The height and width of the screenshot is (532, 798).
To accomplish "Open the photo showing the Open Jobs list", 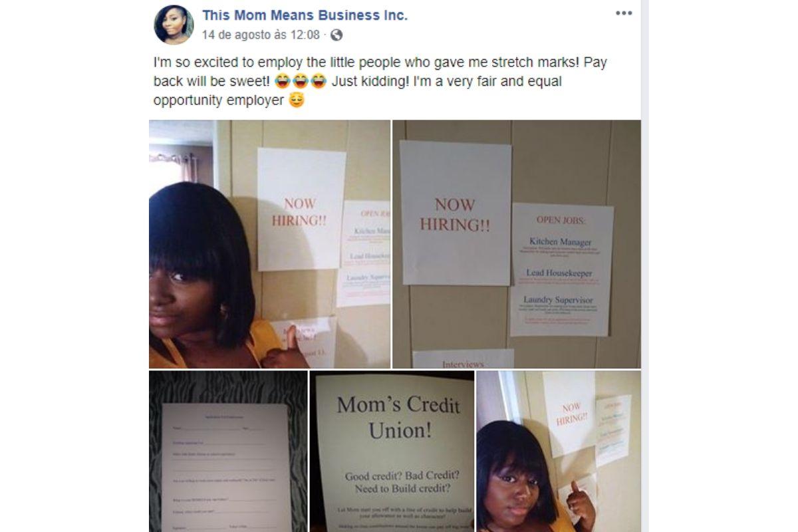I will 517,244.
